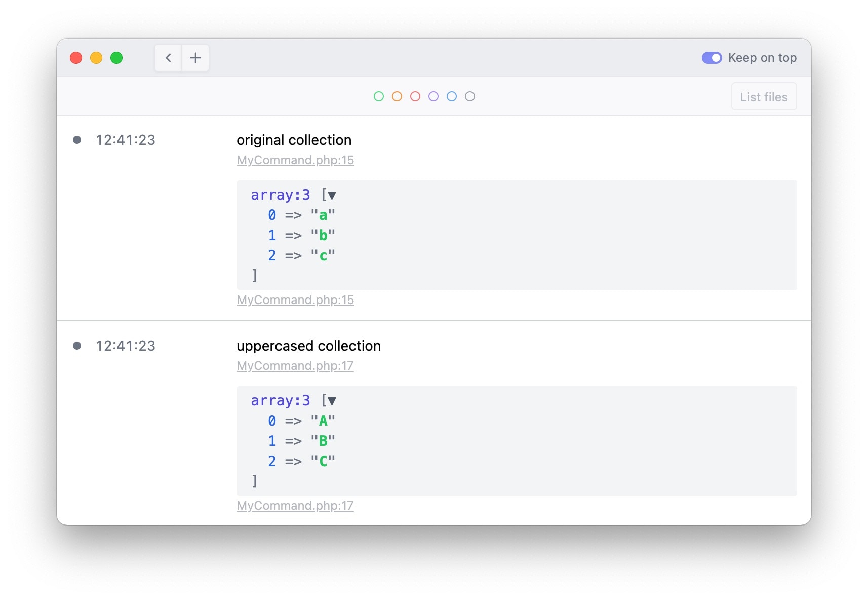Screen dimensions: 868x600
Task: Filter by the gray color circle
Action: coord(470,96)
